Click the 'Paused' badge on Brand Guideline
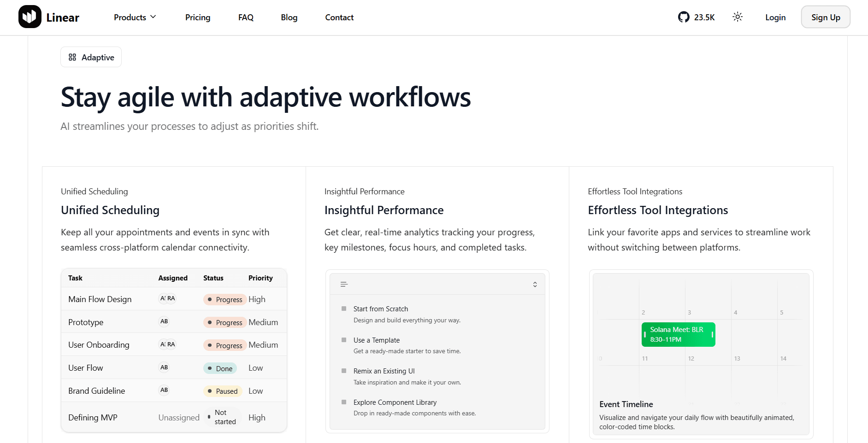This screenshot has height=443, width=868. point(223,391)
